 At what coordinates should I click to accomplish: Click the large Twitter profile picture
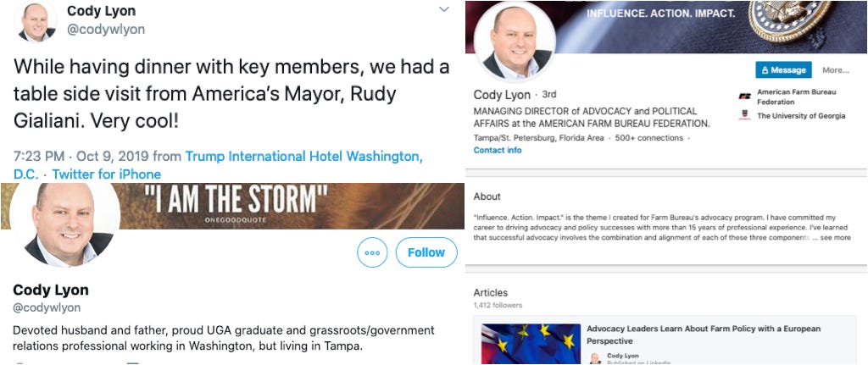click(x=65, y=222)
